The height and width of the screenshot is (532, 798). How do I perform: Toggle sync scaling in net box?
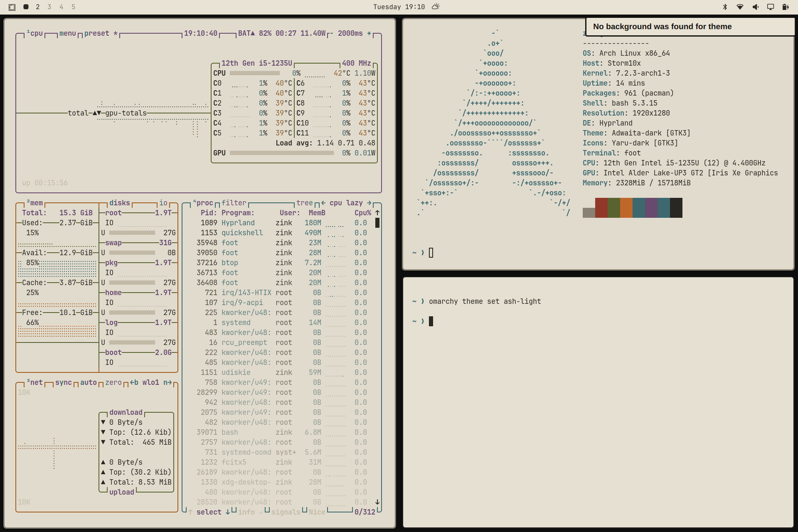63,382
